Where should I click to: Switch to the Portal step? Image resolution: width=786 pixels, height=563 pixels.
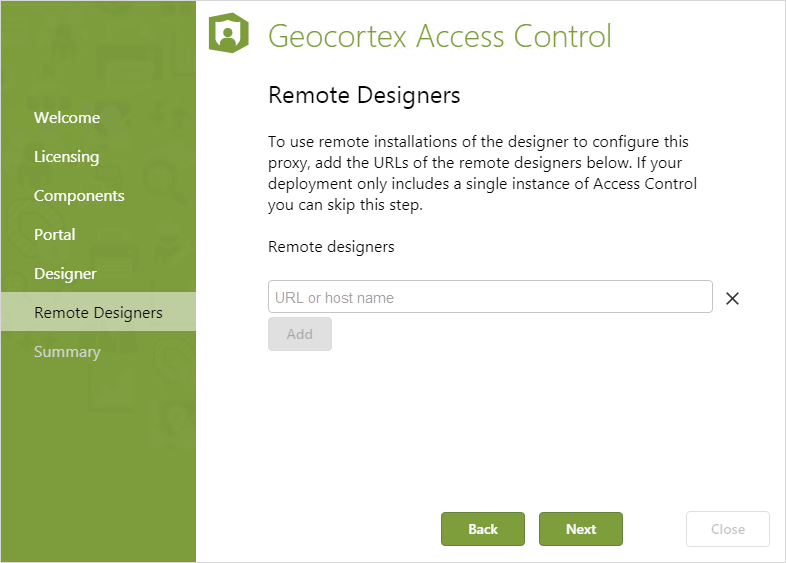tap(55, 235)
